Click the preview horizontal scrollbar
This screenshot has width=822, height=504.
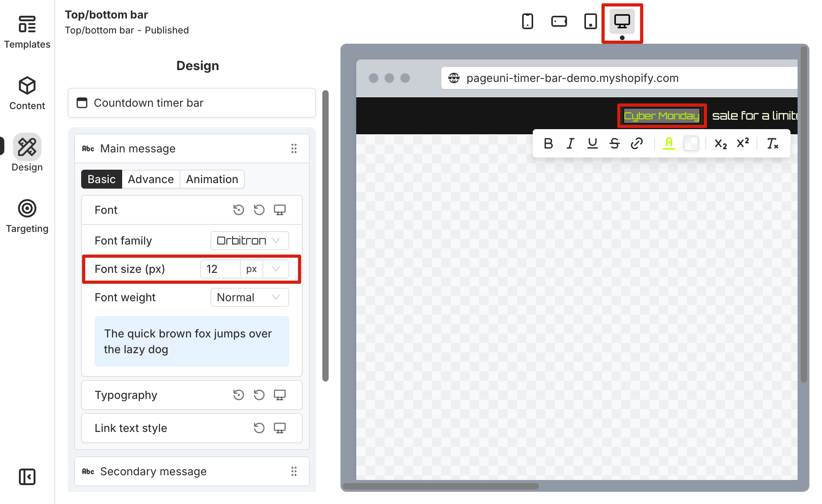[x=441, y=486]
